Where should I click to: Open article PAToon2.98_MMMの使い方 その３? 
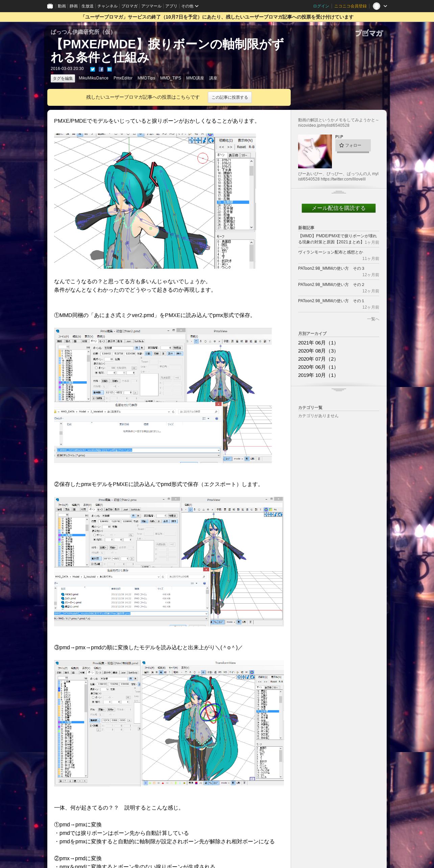[331, 268]
